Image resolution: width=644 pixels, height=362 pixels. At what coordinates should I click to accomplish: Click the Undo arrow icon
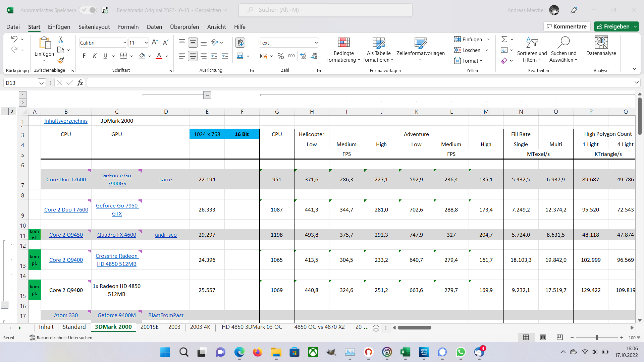point(14,39)
